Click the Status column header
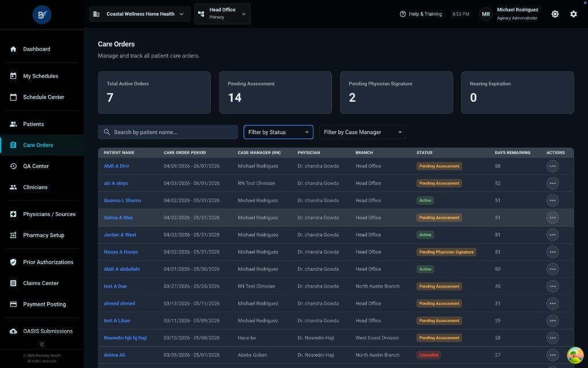 pos(424,152)
